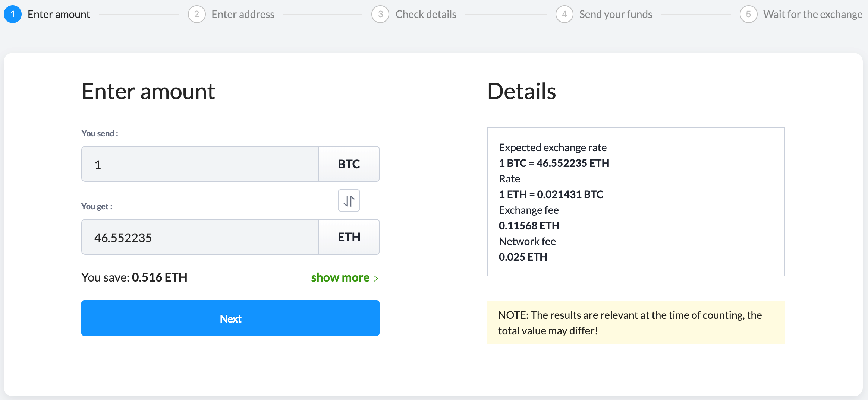Expand the show more savings link

[x=340, y=278]
